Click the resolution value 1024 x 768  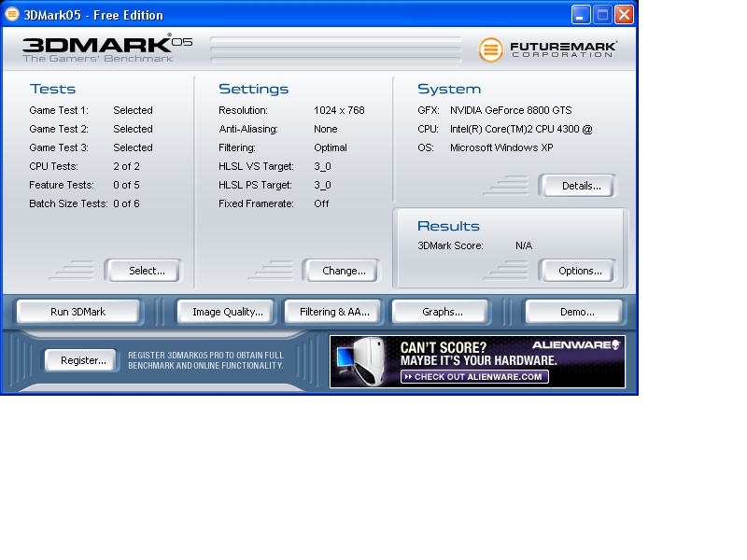339,110
